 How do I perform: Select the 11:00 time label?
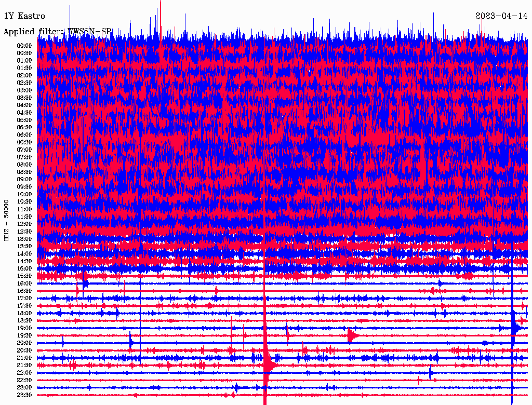click(x=24, y=209)
